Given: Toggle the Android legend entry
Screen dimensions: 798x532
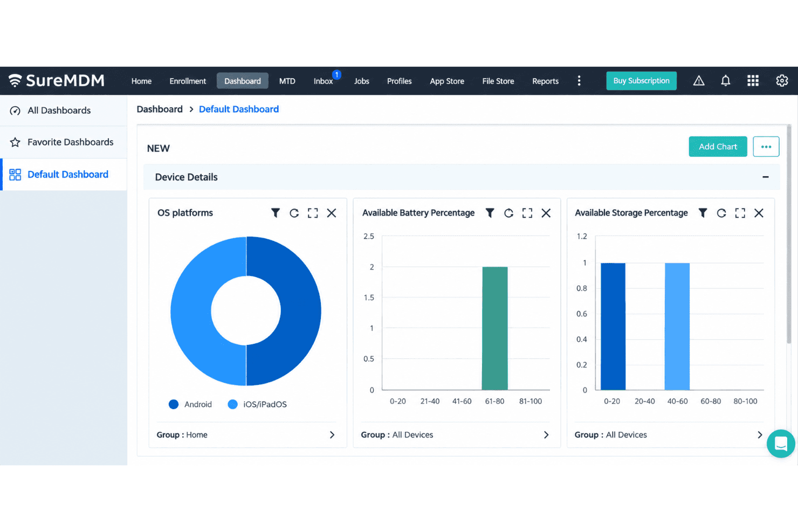Looking at the screenshot, I should click(190, 404).
